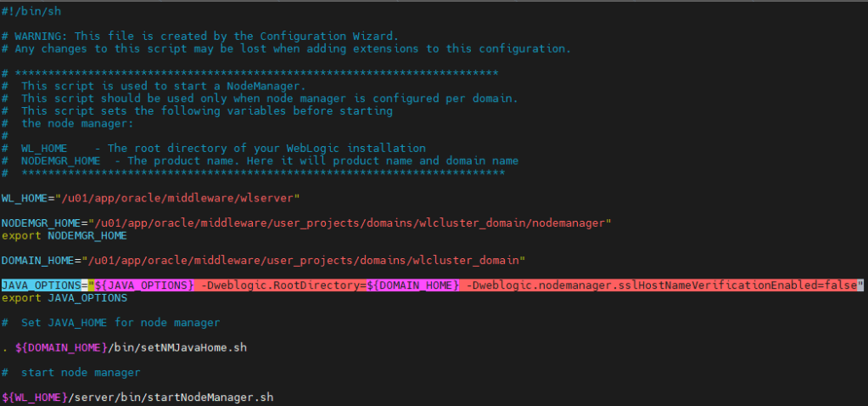868x406 pixels.
Task: Click the ${DOMAIN_HOME} variable inside JAVA_OPTIONS
Action: (413, 285)
